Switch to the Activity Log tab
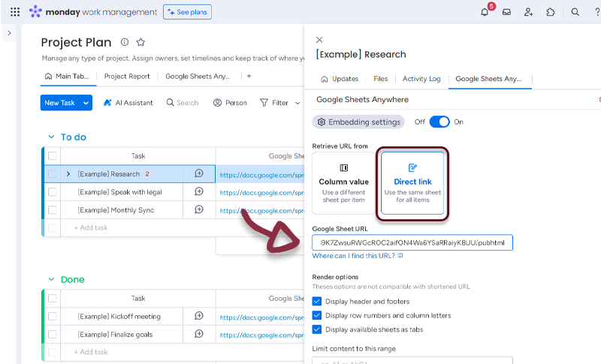 (x=421, y=79)
